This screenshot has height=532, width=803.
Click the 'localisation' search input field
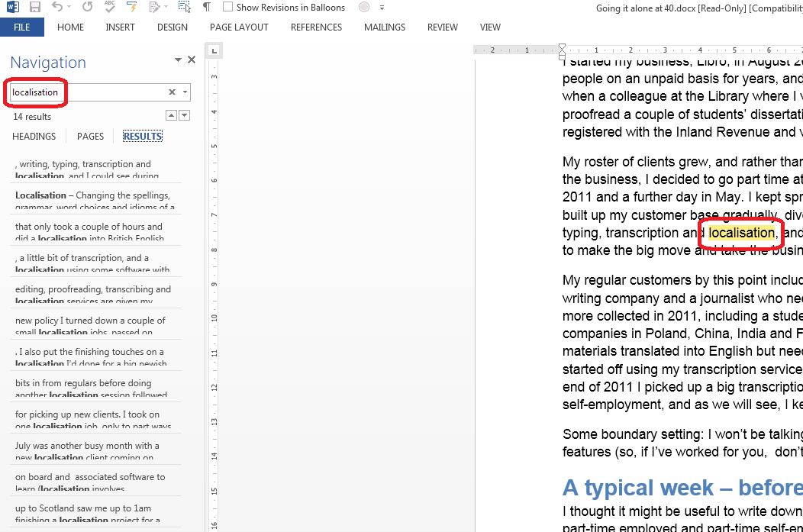coord(84,92)
